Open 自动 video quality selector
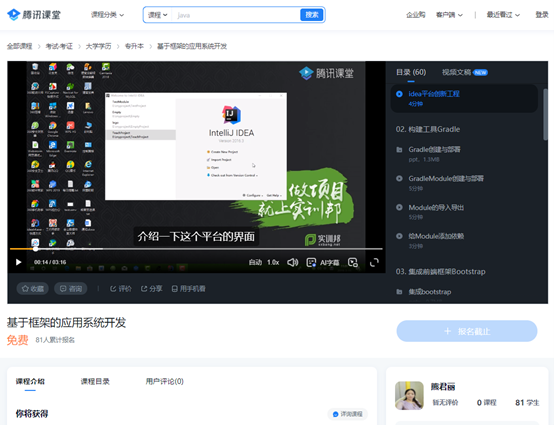 point(255,262)
